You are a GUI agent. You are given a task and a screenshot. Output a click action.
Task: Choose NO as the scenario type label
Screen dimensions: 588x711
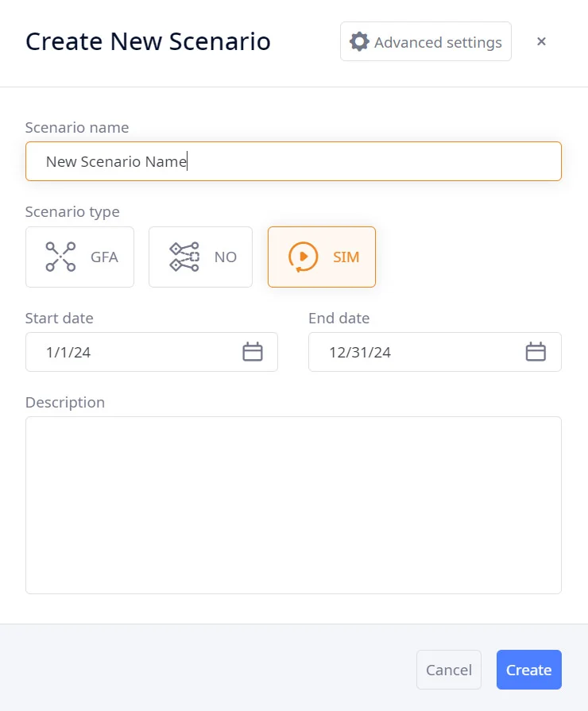pos(226,257)
